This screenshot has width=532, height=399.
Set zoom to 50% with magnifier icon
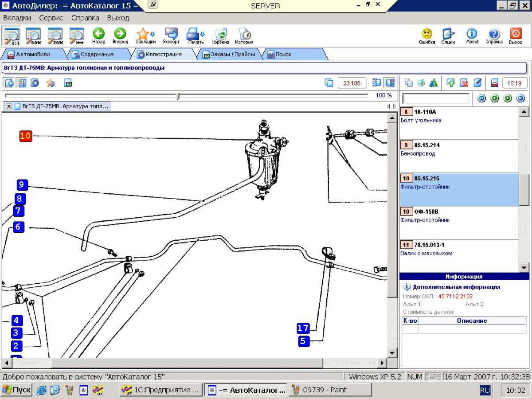tap(33, 35)
